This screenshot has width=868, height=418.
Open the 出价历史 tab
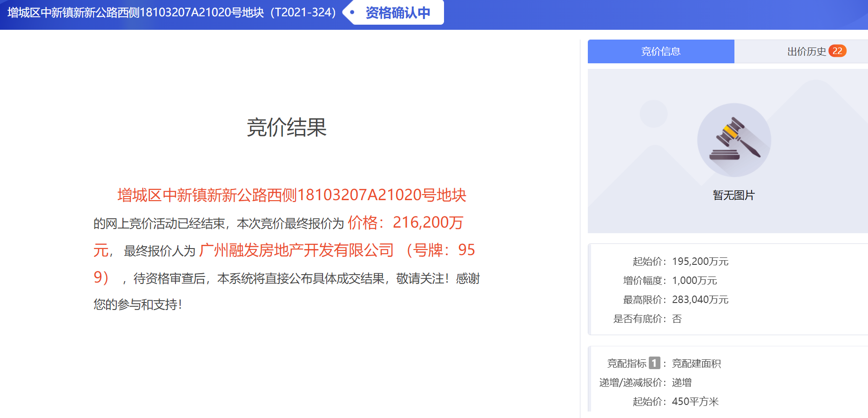click(806, 52)
